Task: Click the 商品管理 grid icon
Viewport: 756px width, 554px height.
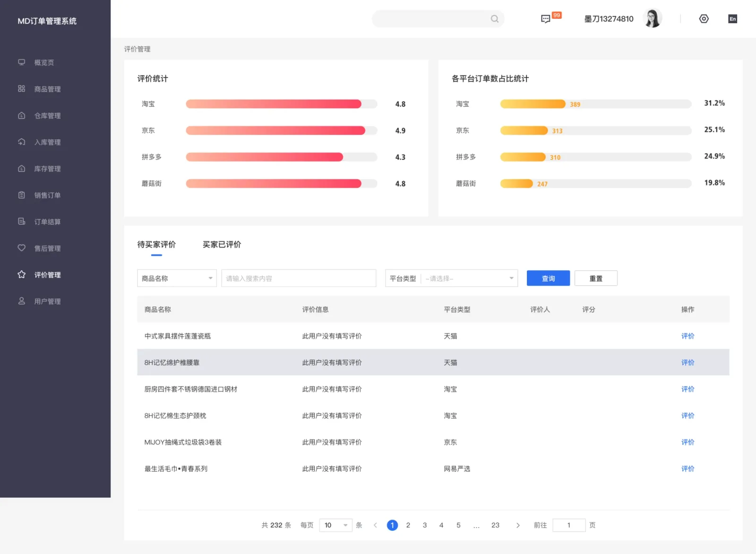Action: [21, 89]
